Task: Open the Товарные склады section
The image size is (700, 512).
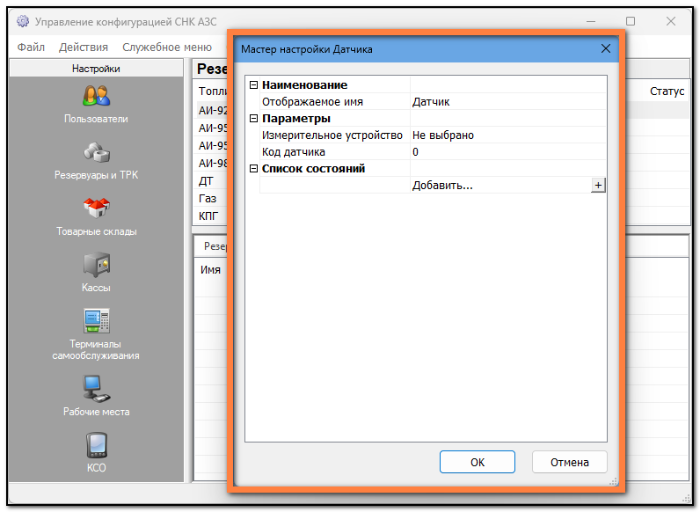Action: coord(96,217)
